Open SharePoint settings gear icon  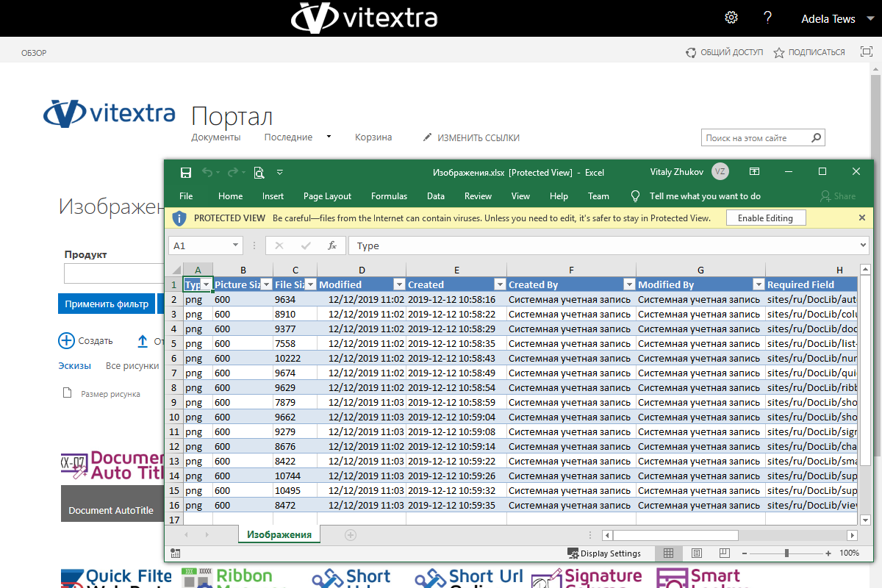(731, 18)
